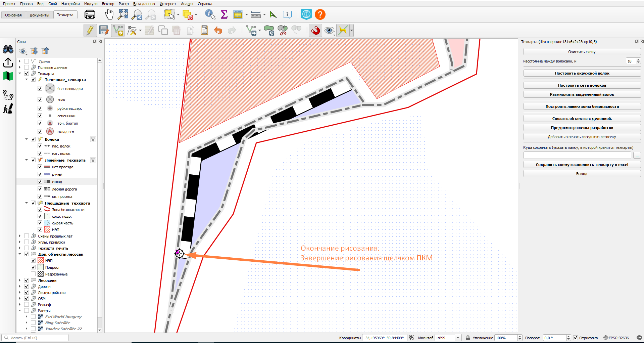Viewport: 644px width, 343px height.
Task: Open the orange question mark help icon
Action: pos(320,14)
